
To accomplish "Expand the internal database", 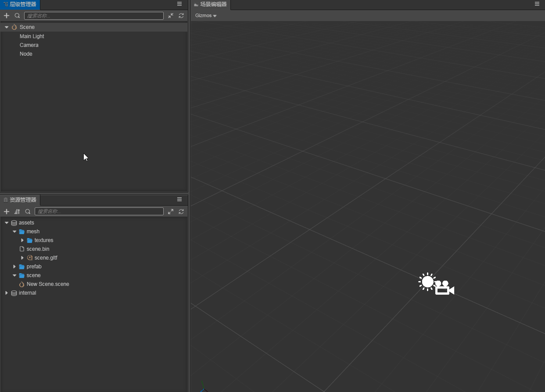I will click(x=7, y=293).
